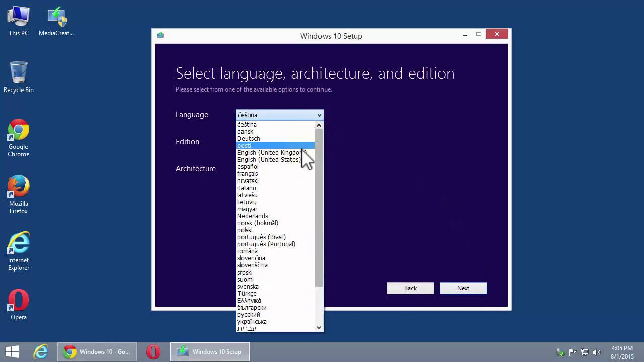This screenshot has width=644, height=362.
Task: Open Internet Explorer from taskbar
Action: click(x=40, y=352)
